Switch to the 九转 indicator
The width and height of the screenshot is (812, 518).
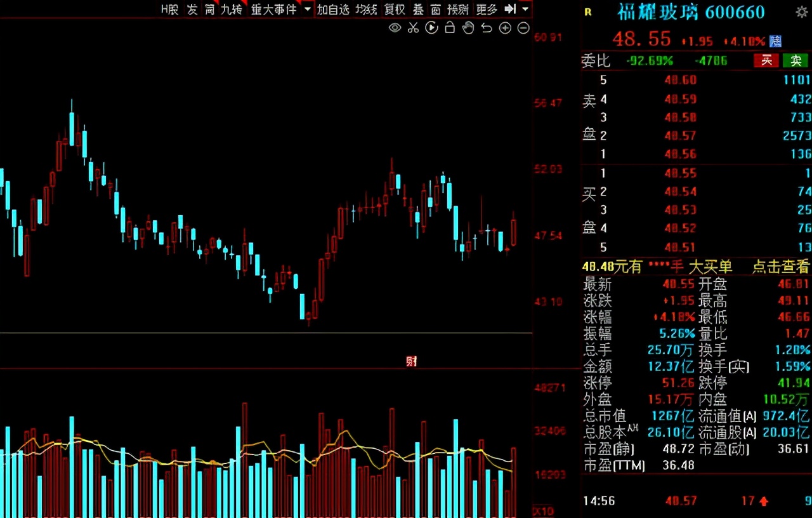(x=232, y=9)
